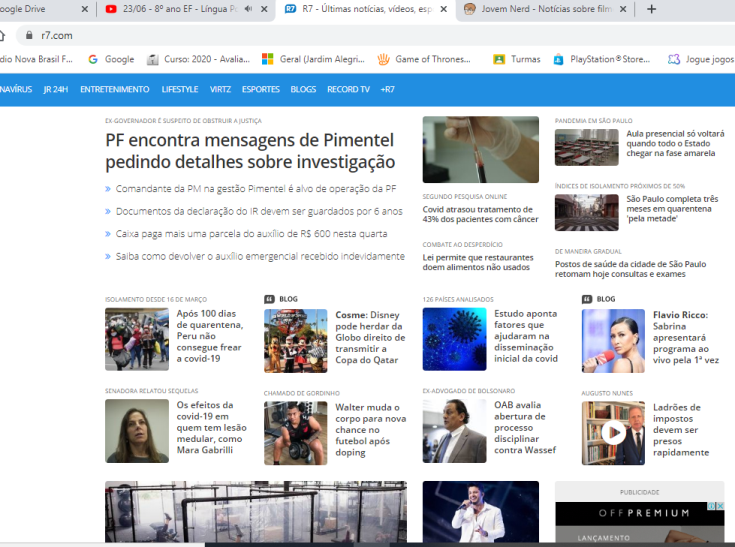735x547 pixels.
Task: Open the blood test tube photo
Action: [x=480, y=150]
